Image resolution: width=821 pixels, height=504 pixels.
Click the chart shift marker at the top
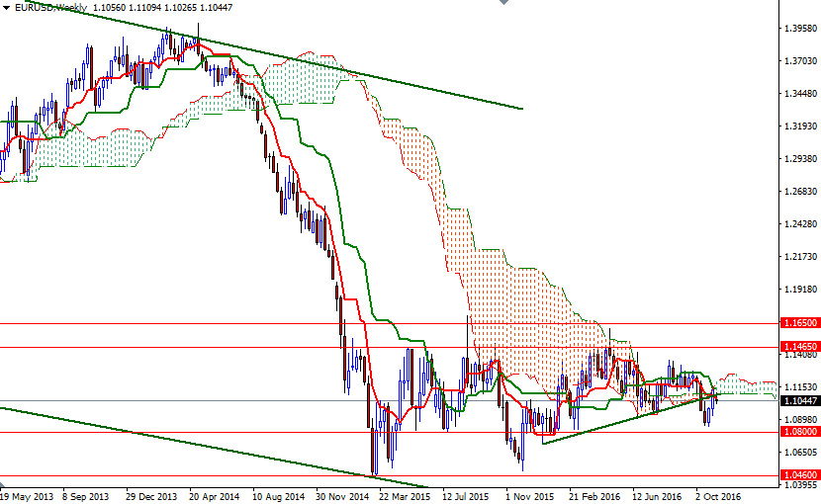503,2
